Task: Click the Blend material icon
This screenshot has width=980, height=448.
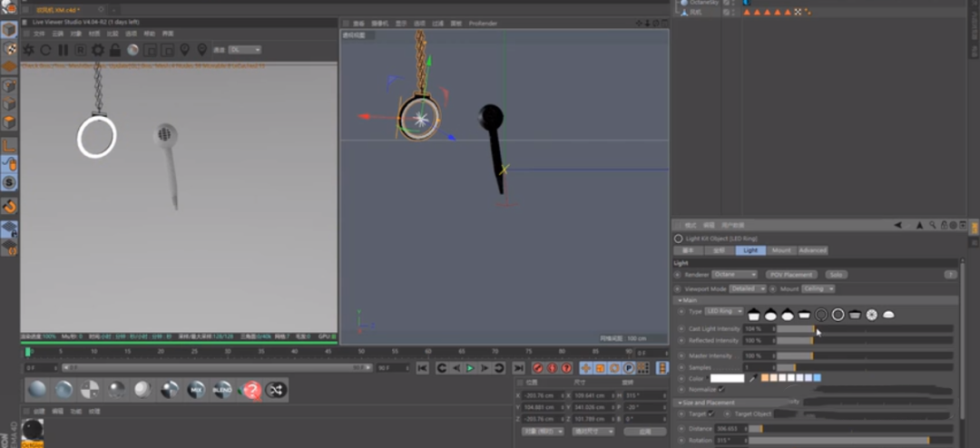Action: [221, 390]
